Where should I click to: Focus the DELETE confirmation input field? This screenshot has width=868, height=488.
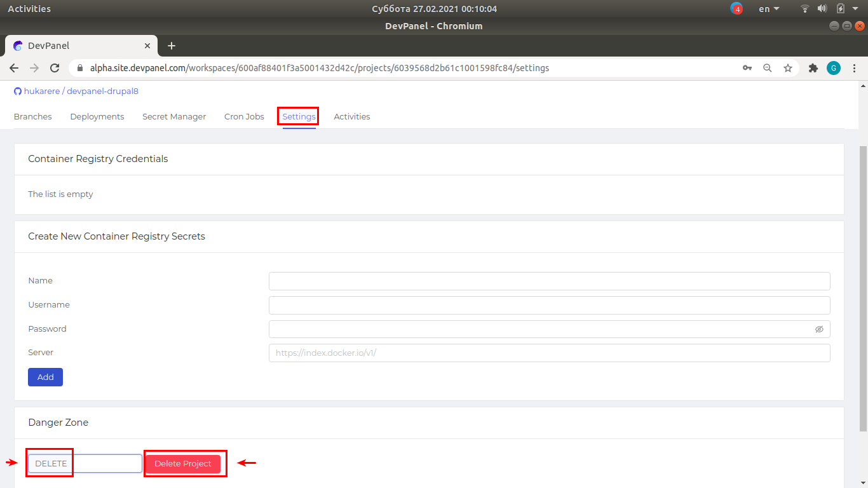point(85,464)
